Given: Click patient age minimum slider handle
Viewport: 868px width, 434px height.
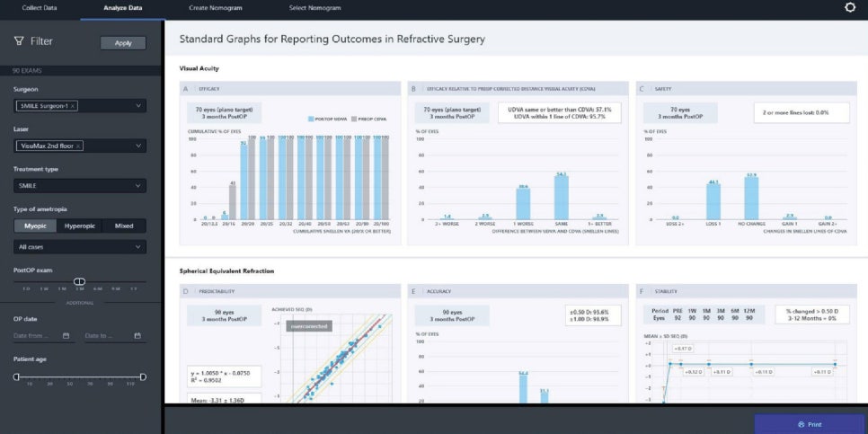Looking at the screenshot, I should [16, 377].
